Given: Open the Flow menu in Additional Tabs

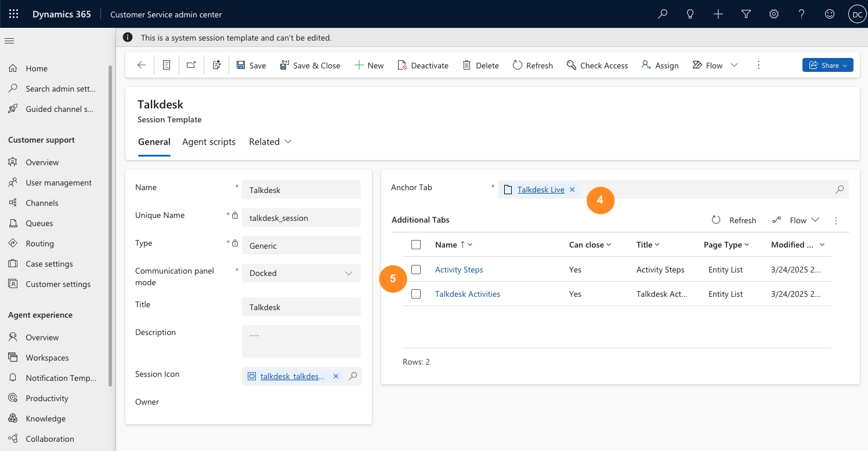Looking at the screenshot, I should coord(795,220).
